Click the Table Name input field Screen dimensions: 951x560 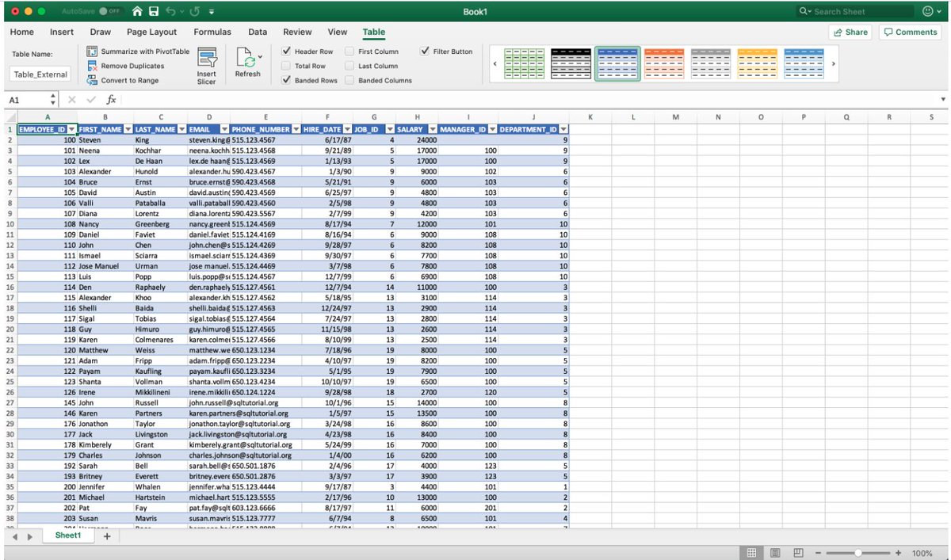click(40, 74)
